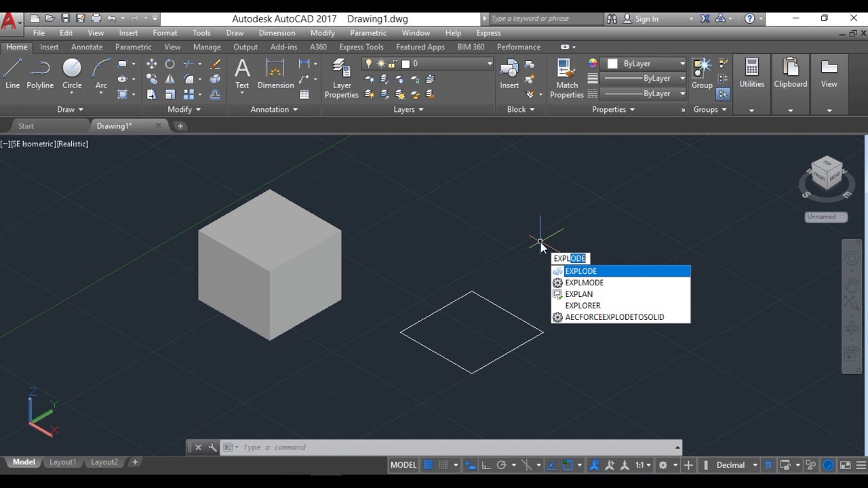The height and width of the screenshot is (488, 868).
Task: Toggle Snap mode in status bar
Action: (443, 465)
